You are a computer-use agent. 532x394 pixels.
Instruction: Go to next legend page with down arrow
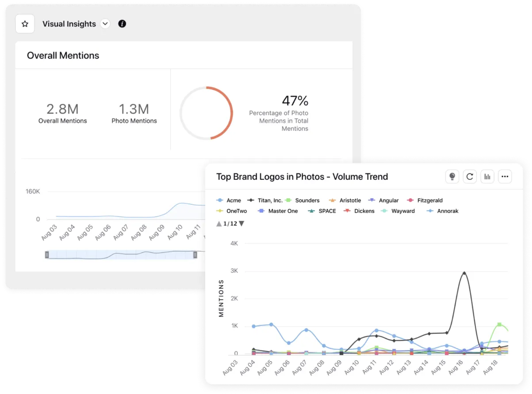[242, 224]
